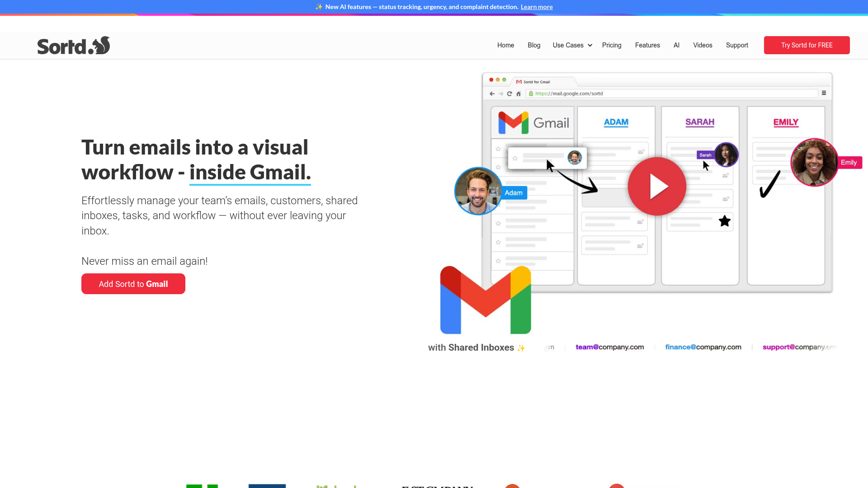
Task: Click finance@company.com address
Action: tap(703, 347)
